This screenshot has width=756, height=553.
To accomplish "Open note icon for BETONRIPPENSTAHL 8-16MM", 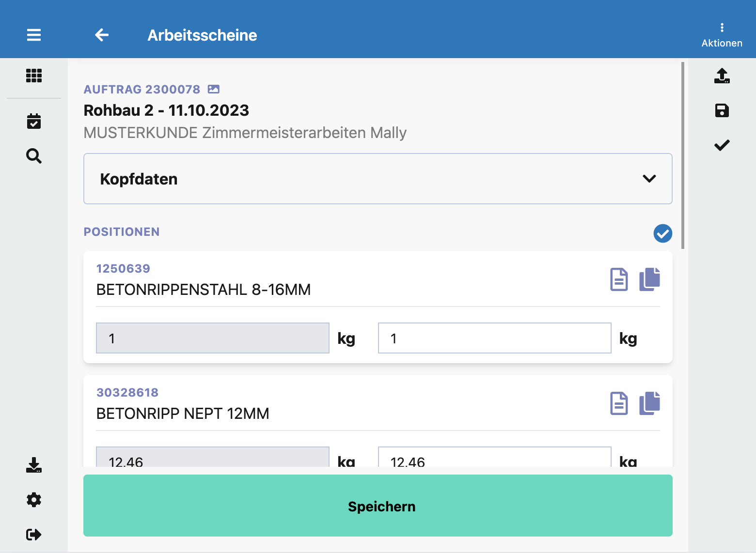I will pyautogui.click(x=619, y=279).
